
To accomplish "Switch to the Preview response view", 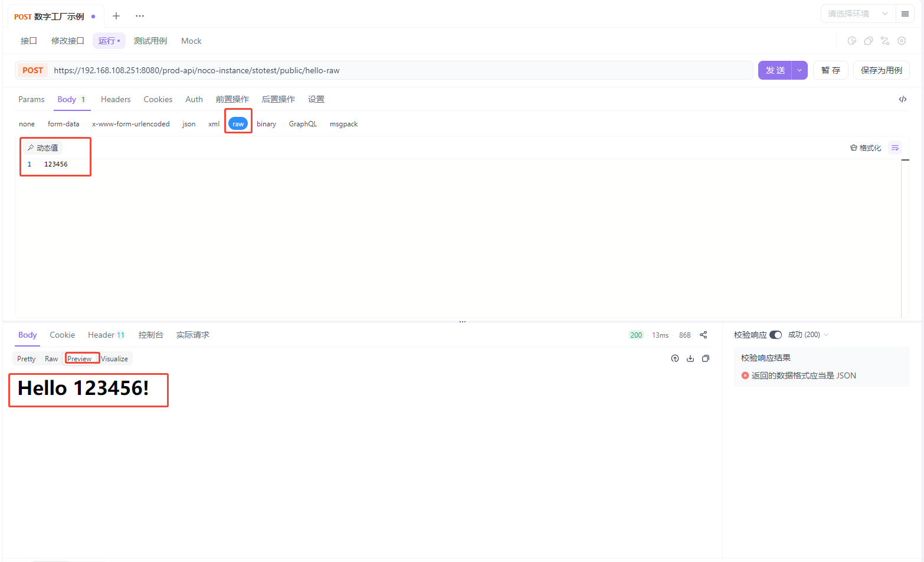I will (81, 358).
